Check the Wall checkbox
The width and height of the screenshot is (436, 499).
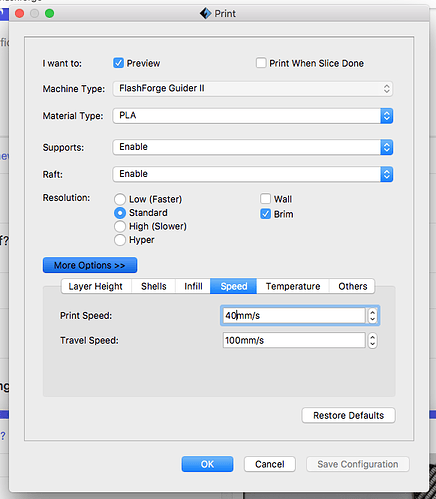coord(265,199)
